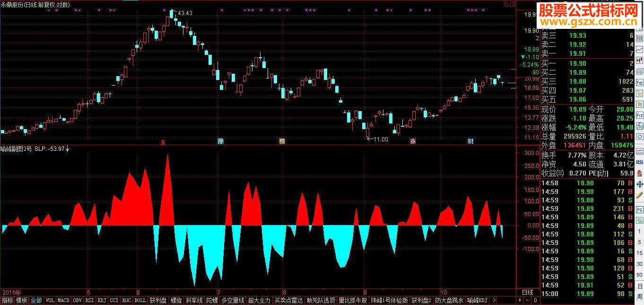The width and height of the screenshot is (644, 305).
Task: Select the blue four-arrow move icon
Action: coord(640,184)
